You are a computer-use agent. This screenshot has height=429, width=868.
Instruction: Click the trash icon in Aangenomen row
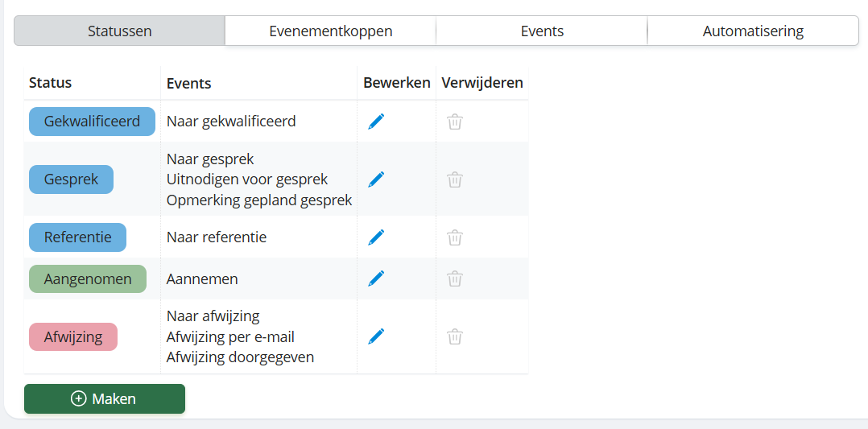[x=454, y=278]
